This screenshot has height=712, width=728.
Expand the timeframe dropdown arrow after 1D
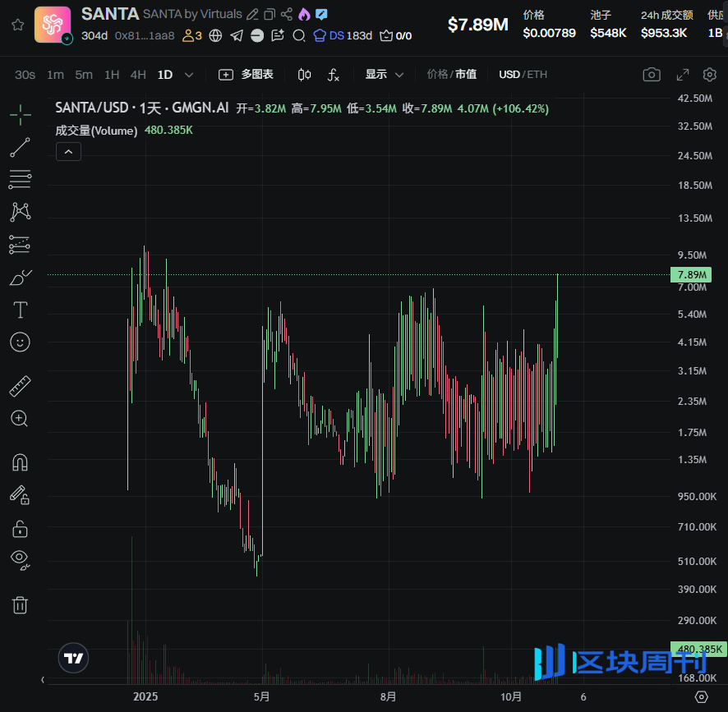pos(189,75)
